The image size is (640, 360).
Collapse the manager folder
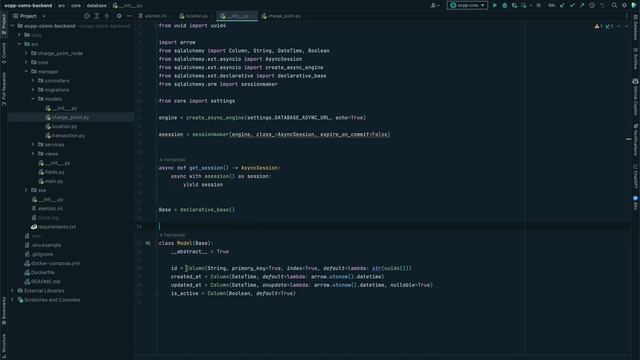coord(26,71)
